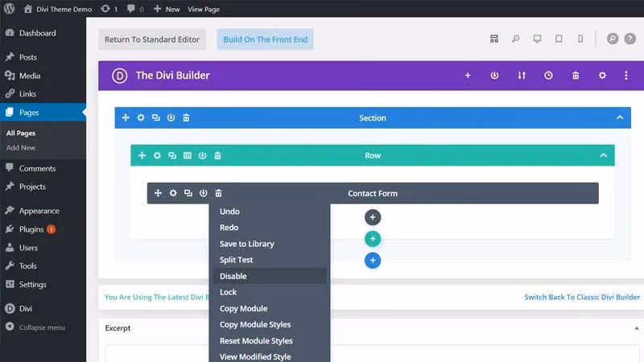Click the zoom-out view icon
The image size is (644, 362).
pyautogui.click(x=516, y=39)
